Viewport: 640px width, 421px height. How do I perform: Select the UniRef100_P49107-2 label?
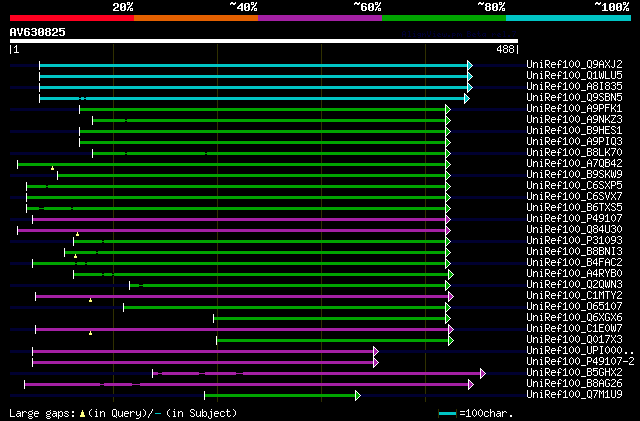tap(580, 362)
